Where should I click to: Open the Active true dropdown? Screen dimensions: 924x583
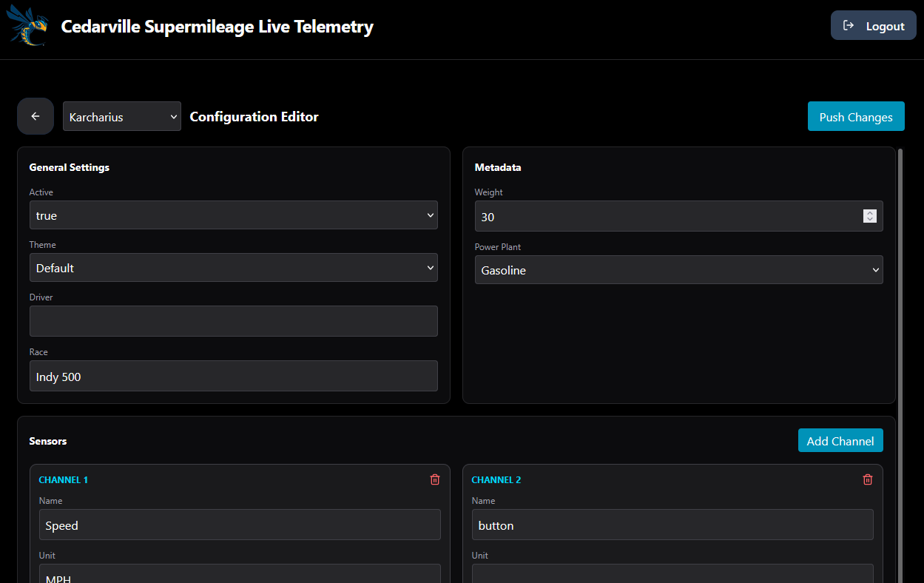[x=234, y=215]
